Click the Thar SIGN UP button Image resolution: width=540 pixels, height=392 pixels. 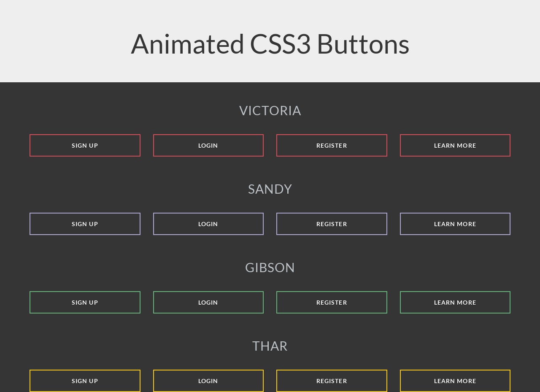coord(85,381)
